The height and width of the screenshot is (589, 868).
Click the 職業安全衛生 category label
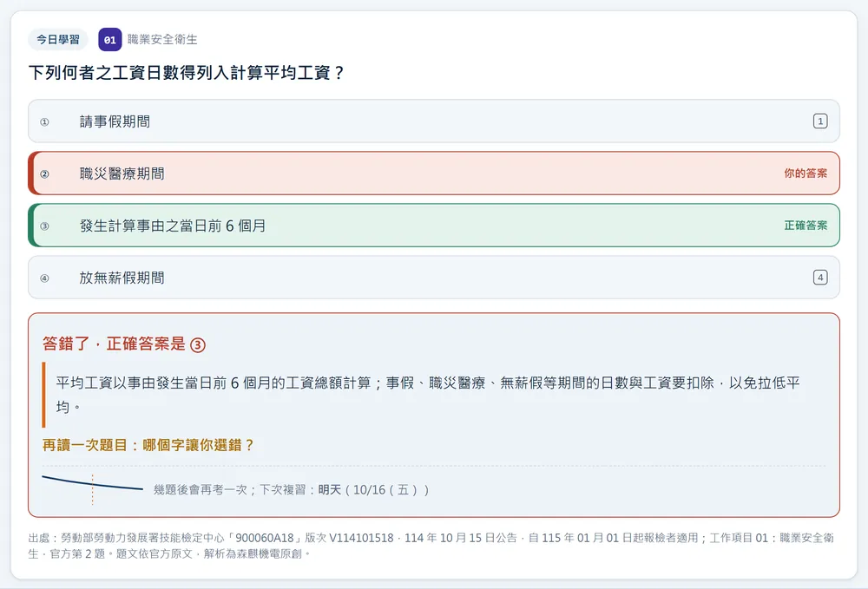pos(162,40)
